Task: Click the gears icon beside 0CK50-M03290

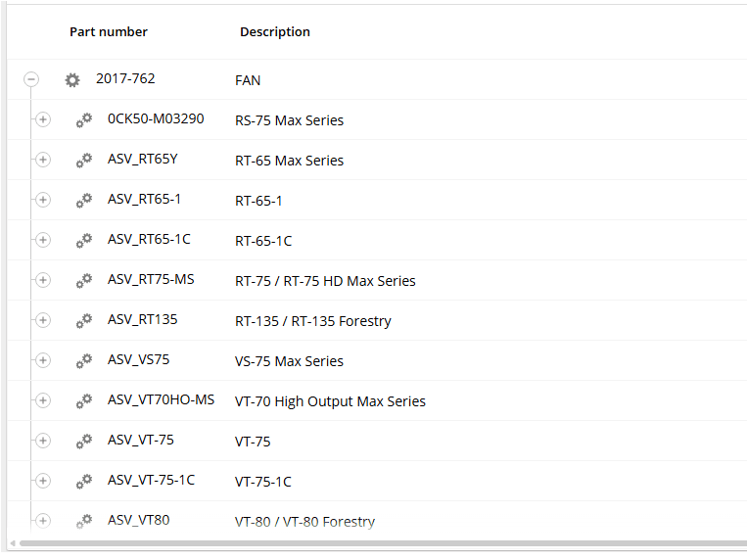Action: [x=84, y=120]
